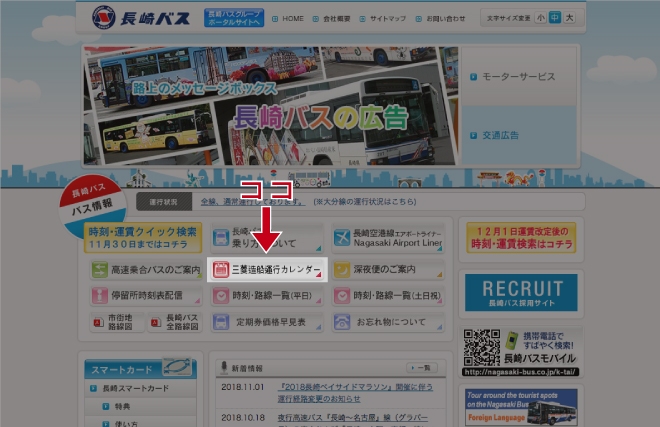660x427 pixels.
Task: Open 三菱造船運行カレンダー button
Action: coord(267,270)
